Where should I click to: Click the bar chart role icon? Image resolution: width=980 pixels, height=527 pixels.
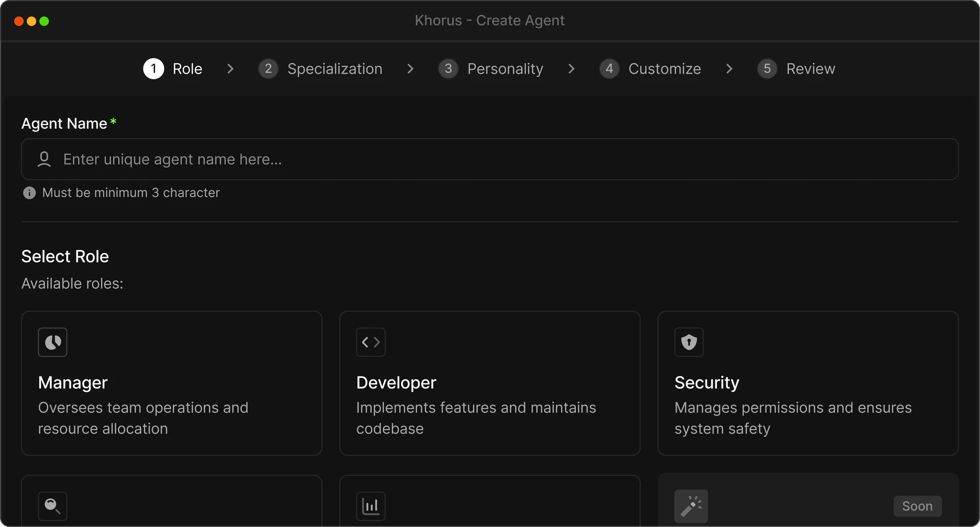tap(371, 506)
